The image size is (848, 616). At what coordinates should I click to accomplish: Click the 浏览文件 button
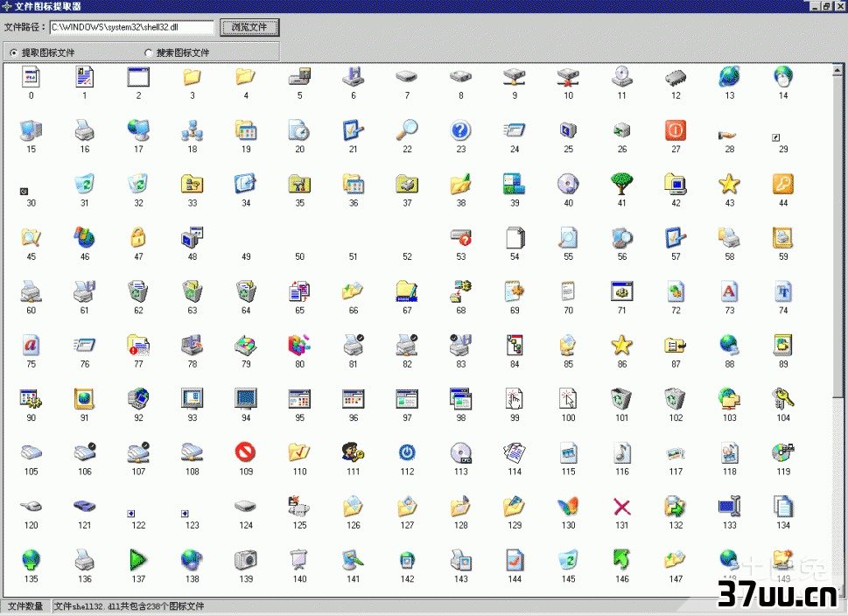[x=249, y=27]
